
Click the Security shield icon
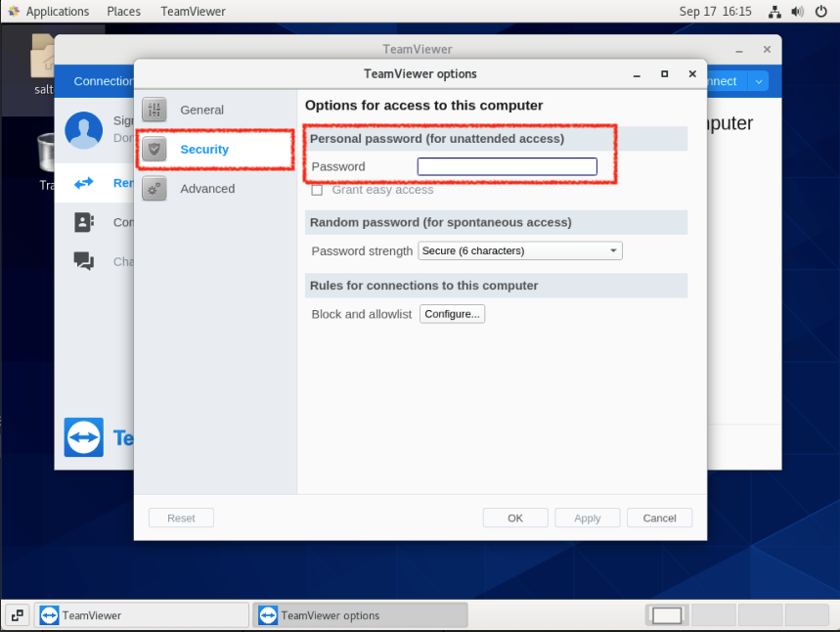coord(155,149)
